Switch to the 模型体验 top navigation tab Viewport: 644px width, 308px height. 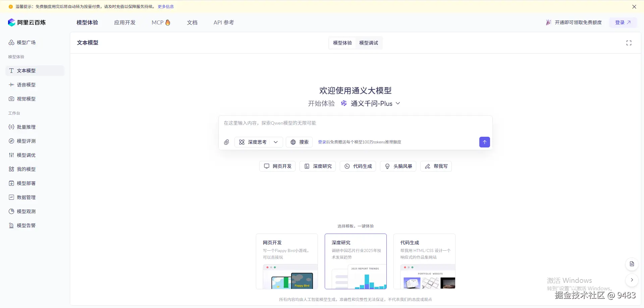tap(87, 22)
